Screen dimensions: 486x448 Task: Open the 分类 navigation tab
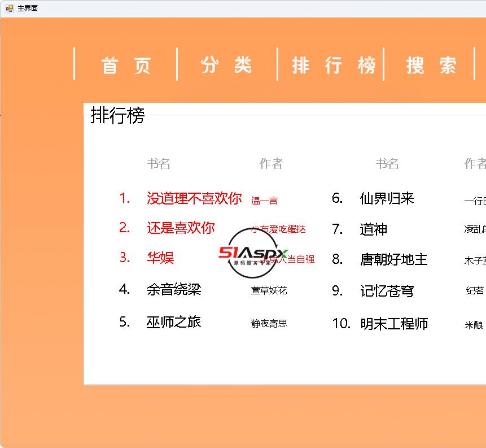tap(227, 66)
